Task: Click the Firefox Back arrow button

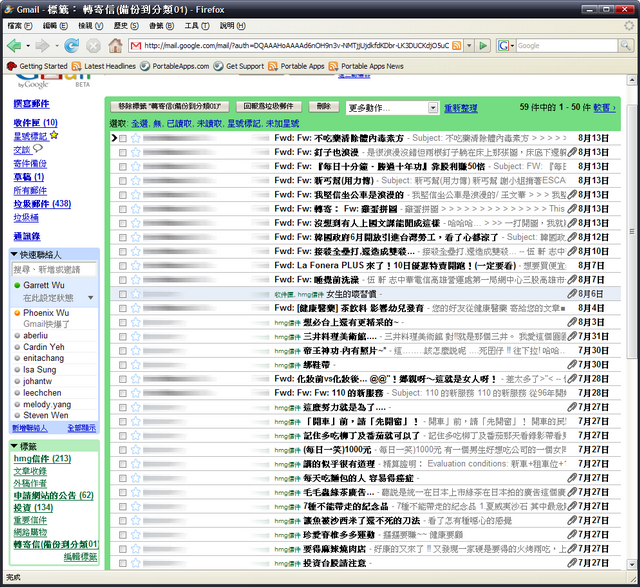Action: [x=14, y=46]
